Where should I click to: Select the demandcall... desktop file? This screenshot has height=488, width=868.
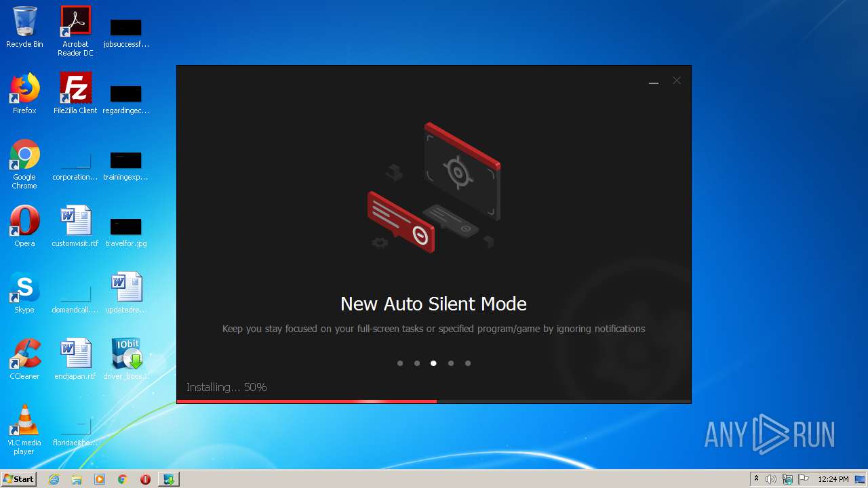point(75,300)
